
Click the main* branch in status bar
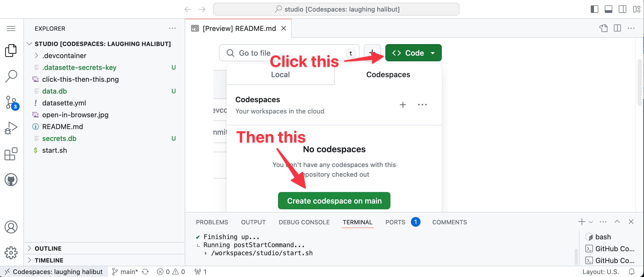point(125,272)
